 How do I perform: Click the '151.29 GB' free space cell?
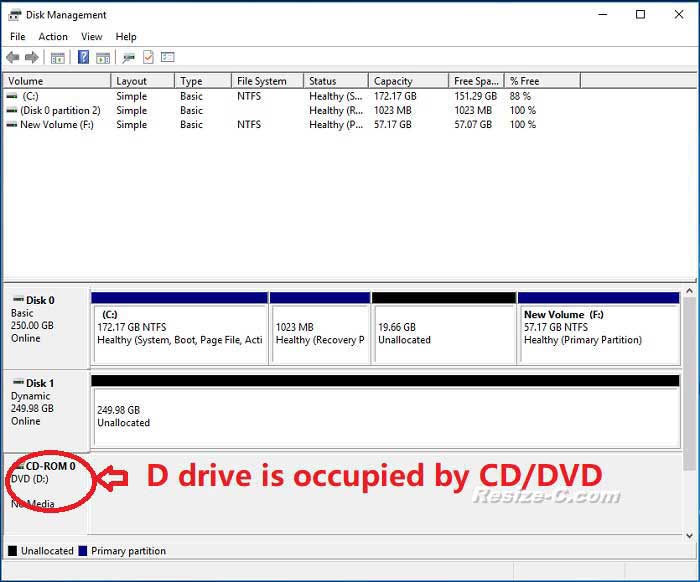[475, 96]
